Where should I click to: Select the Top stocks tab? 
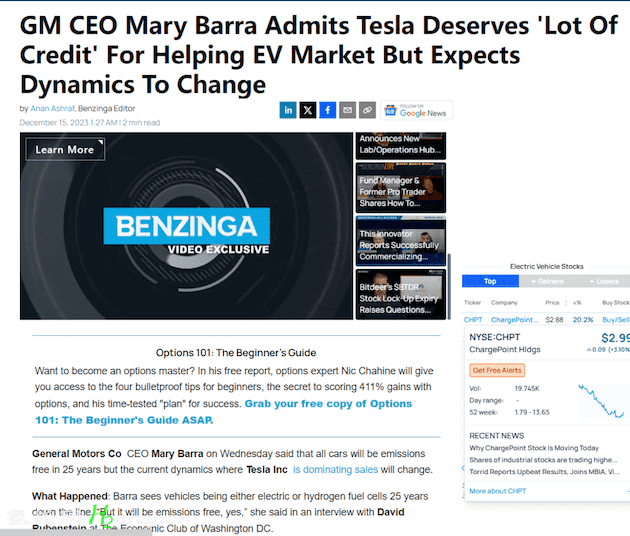point(490,281)
